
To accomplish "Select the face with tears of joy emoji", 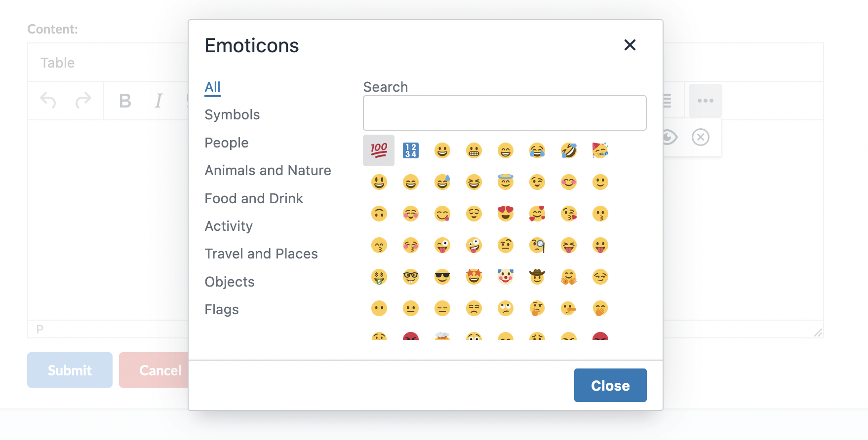I will [537, 150].
